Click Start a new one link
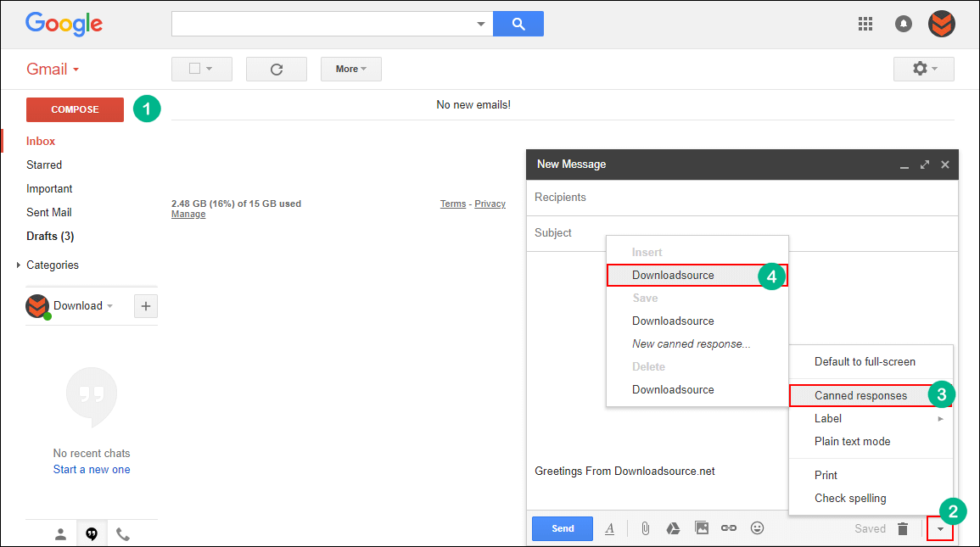 point(92,470)
